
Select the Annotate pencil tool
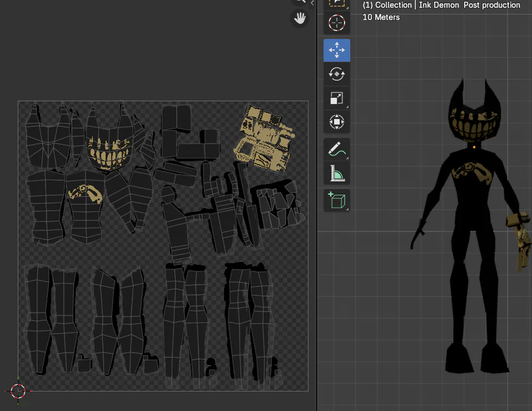336,150
